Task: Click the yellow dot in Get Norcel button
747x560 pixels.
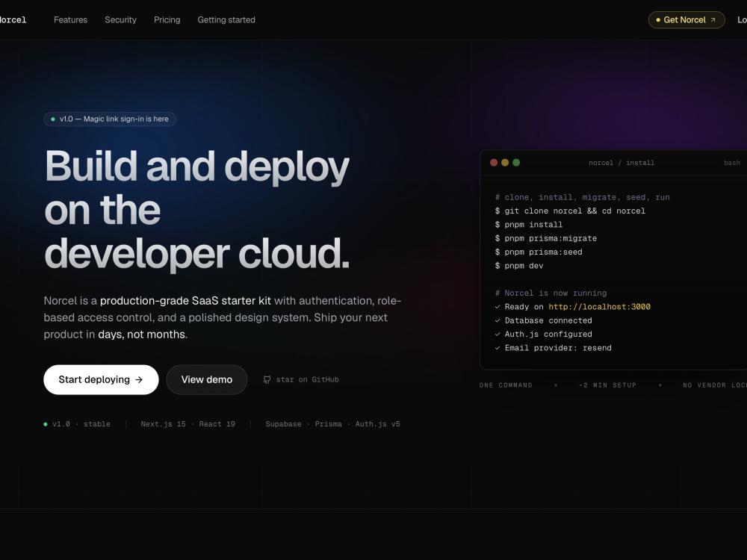Action: click(658, 20)
